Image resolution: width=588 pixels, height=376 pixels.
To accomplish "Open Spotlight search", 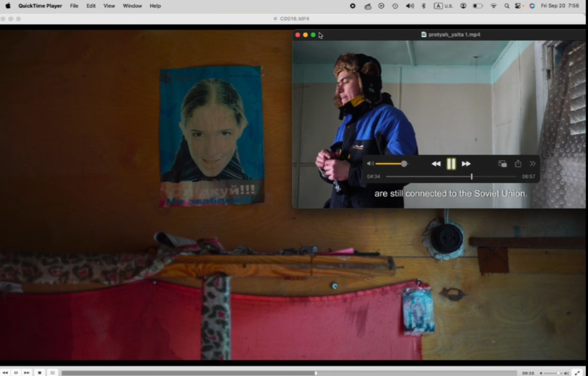I will click(x=507, y=6).
